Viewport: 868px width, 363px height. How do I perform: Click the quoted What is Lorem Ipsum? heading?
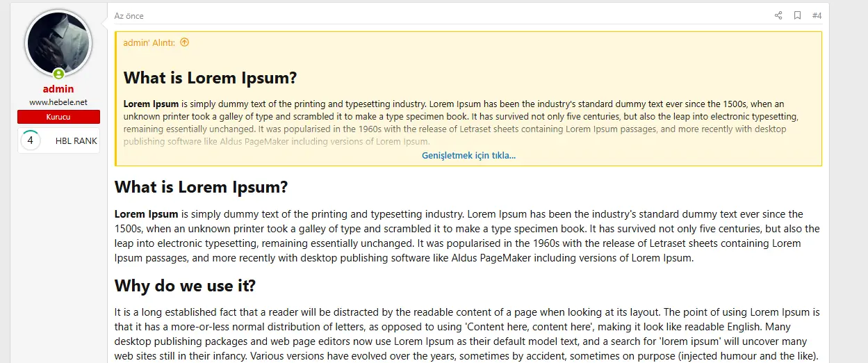pyautogui.click(x=211, y=77)
